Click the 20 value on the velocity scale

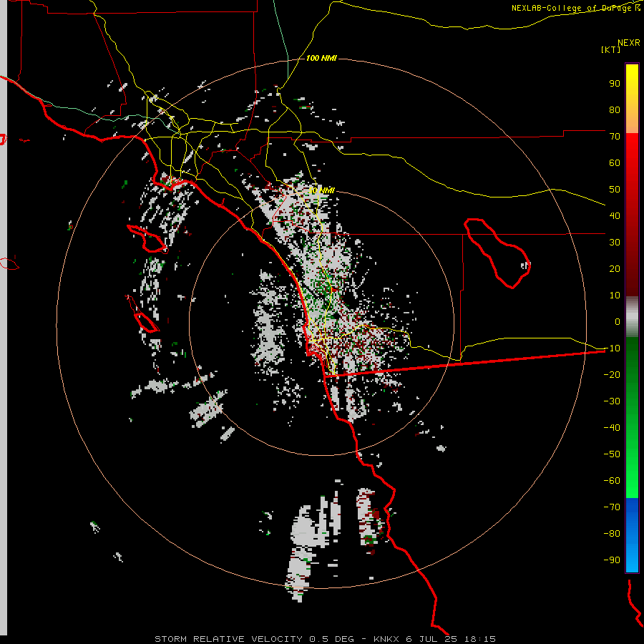[615, 269]
